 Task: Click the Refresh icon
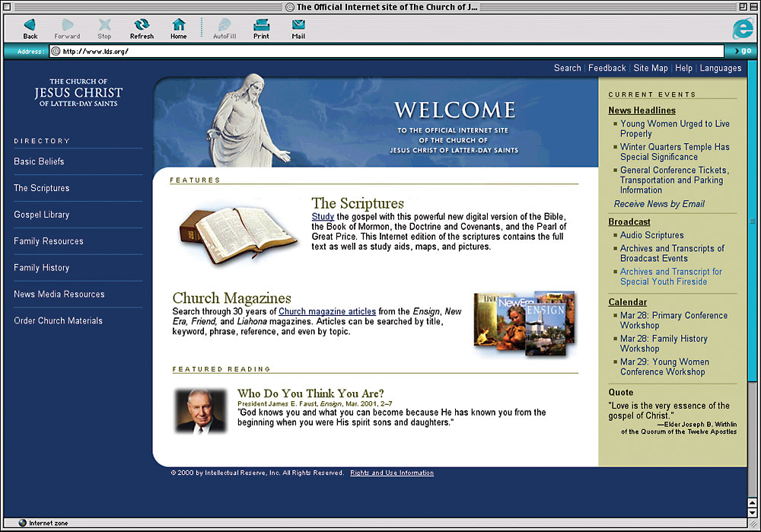142,25
